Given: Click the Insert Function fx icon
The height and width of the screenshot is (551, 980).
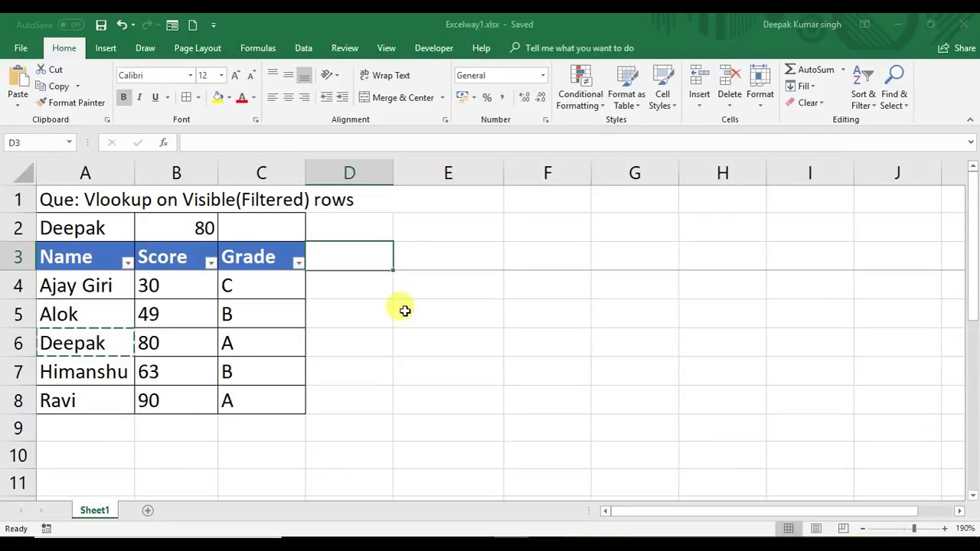Looking at the screenshot, I should pyautogui.click(x=163, y=142).
